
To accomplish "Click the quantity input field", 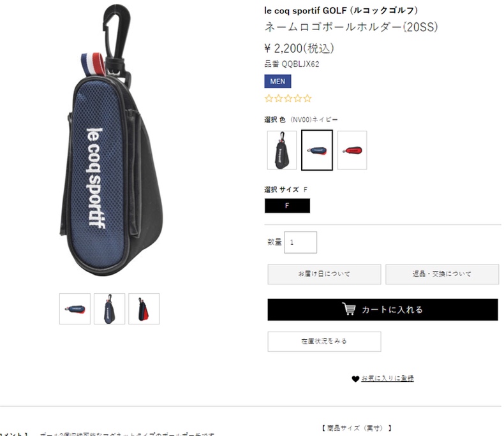I will 300,242.
